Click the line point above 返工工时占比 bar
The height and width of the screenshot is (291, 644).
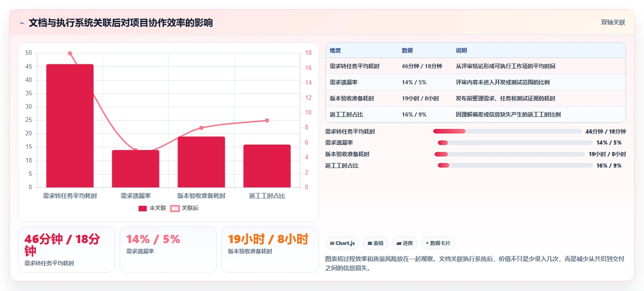click(x=267, y=120)
